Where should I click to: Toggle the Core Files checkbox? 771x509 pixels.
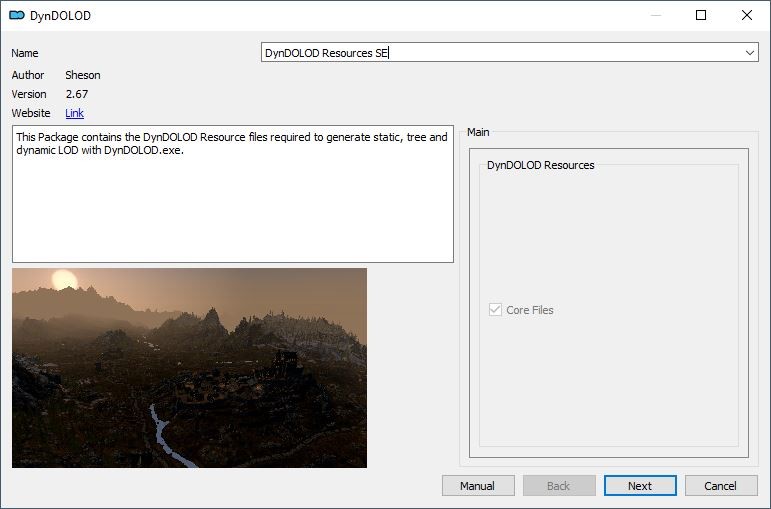click(x=495, y=310)
